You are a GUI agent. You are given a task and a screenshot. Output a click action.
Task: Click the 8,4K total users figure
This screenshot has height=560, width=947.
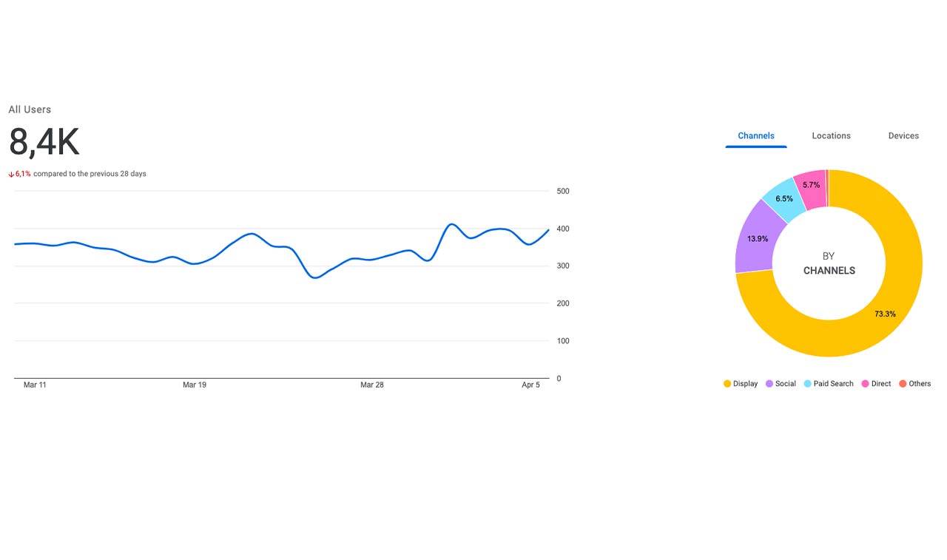point(44,142)
